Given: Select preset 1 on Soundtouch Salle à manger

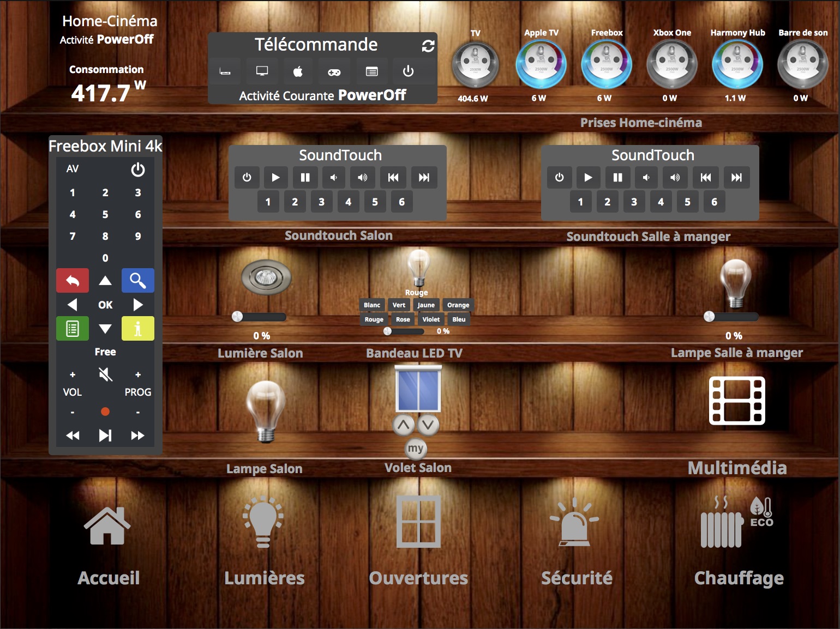Looking at the screenshot, I should point(580,202).
